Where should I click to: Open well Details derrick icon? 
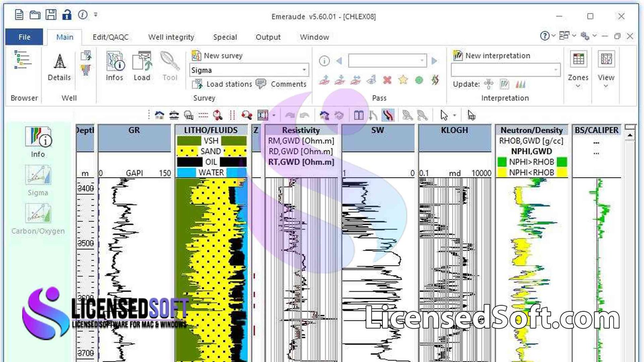[x=60, y=62]
